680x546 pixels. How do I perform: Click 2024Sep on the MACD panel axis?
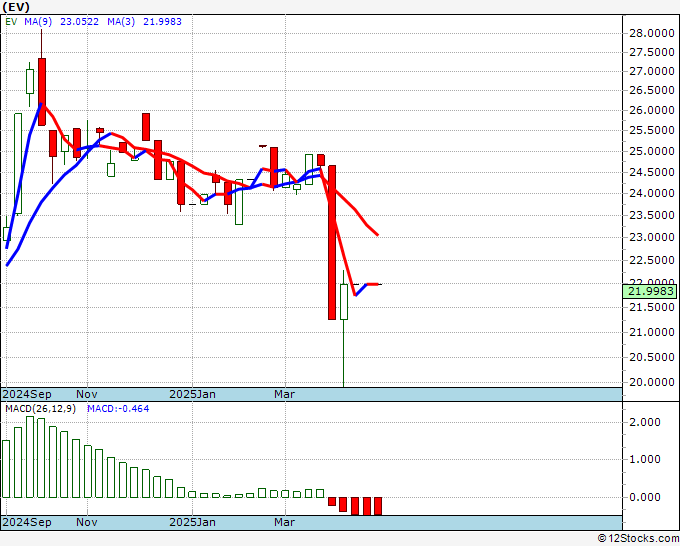click(27, 523)
